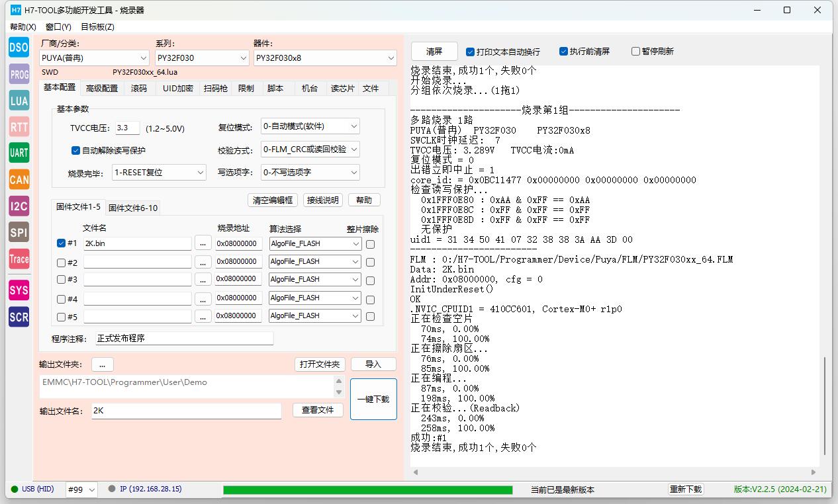Enable firmware file #4 checkbox
Viewport: 838px width, 504px height.
point(61,299)
